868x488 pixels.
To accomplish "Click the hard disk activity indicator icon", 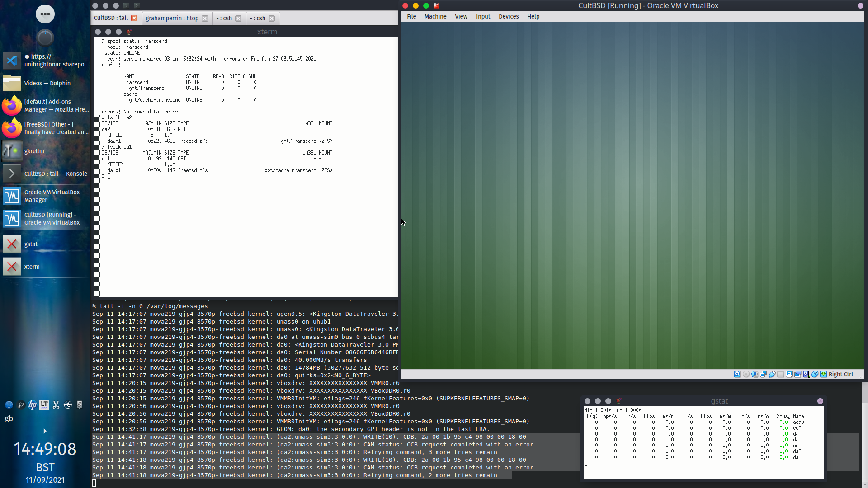I will [x=737, y=374].
